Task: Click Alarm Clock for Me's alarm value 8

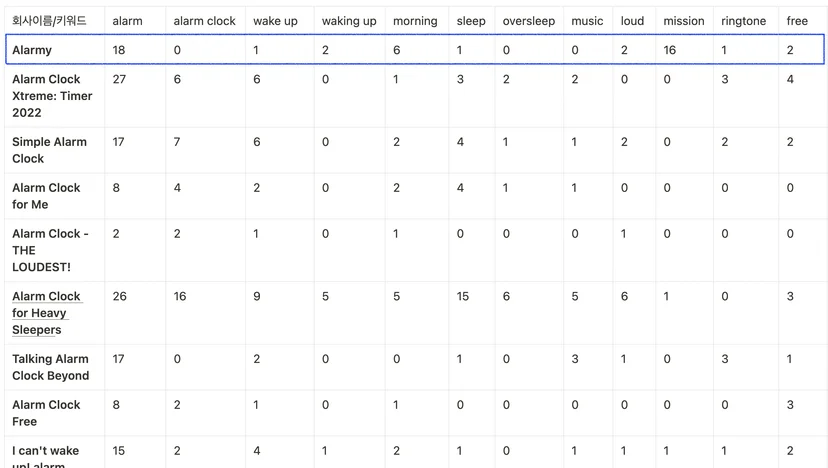Action: tap(116, 188)
